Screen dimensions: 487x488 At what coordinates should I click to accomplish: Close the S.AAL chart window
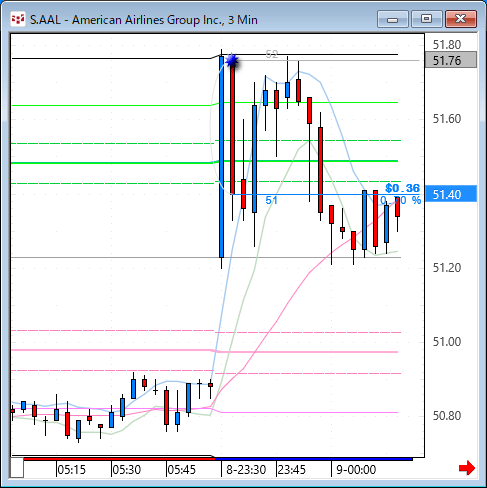click(460, 19)
